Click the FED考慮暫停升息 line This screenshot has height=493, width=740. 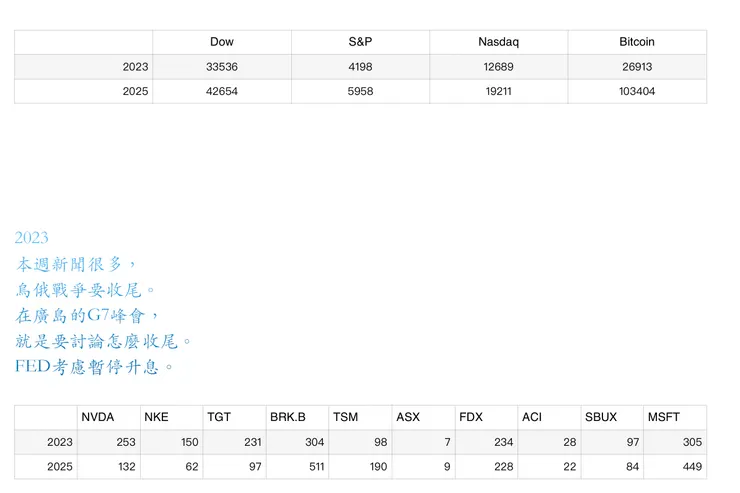point(95,367)
